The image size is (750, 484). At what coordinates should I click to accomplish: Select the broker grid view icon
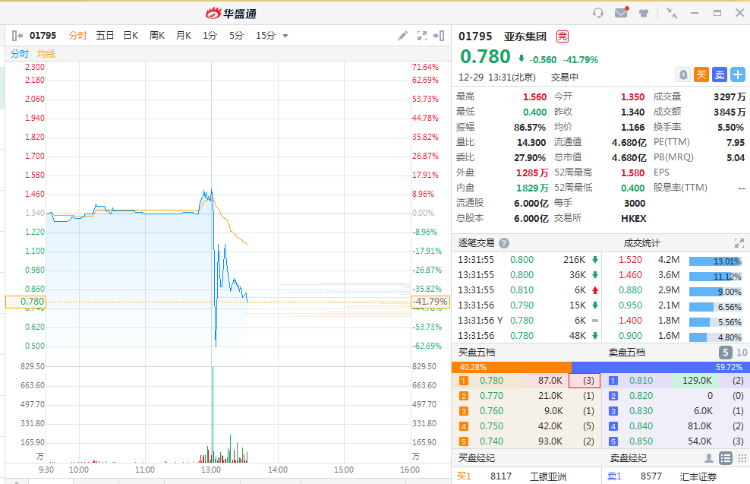click(x=742, y=458)
